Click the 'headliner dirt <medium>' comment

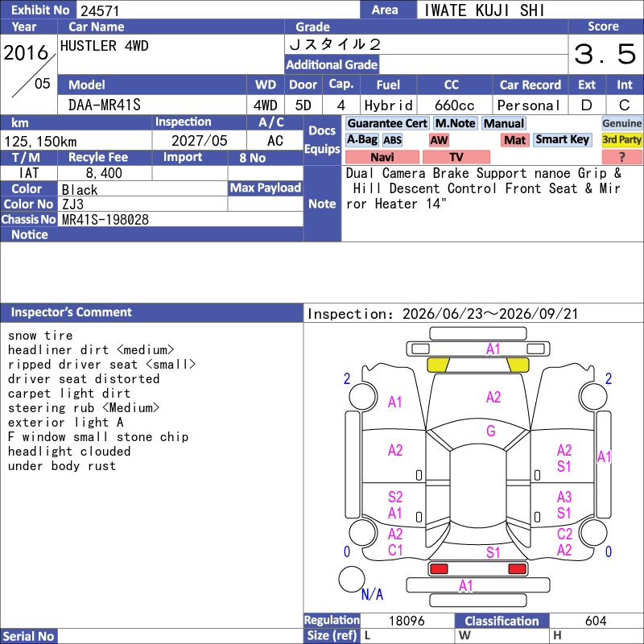coord(91,350)
